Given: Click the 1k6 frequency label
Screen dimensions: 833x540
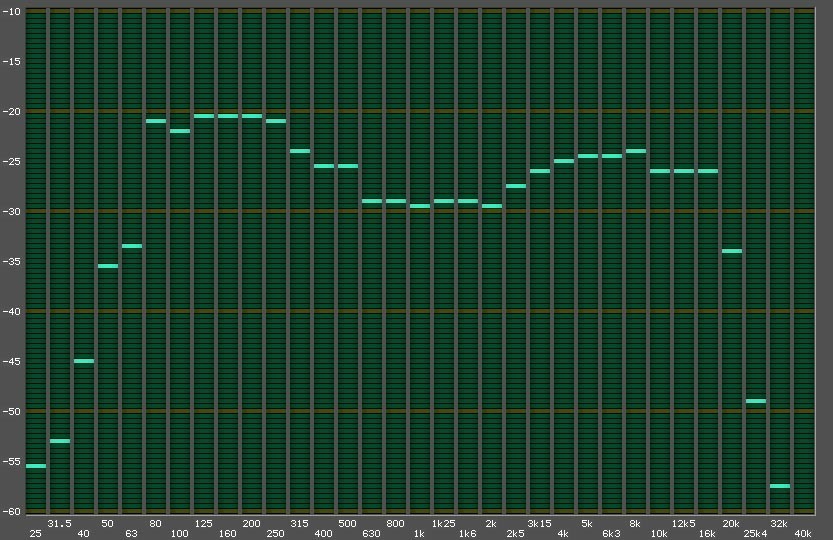Looking at the screenshot, I should [468, 534].
